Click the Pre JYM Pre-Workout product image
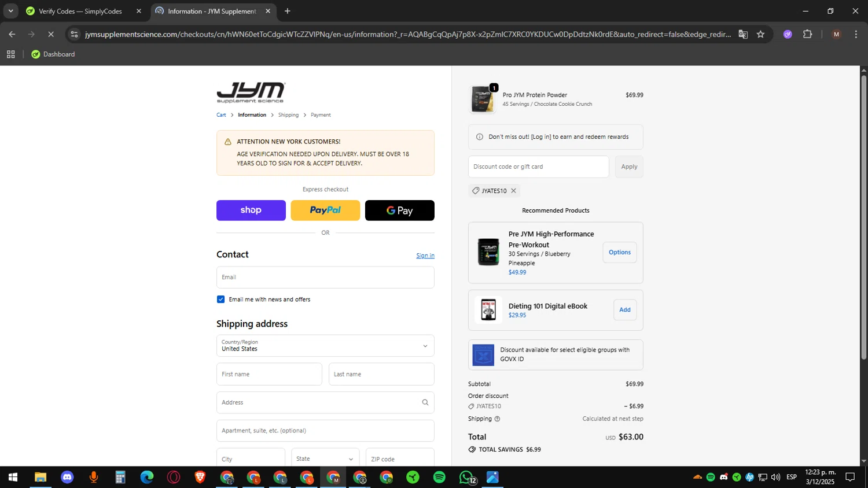 tap(488, 253)
